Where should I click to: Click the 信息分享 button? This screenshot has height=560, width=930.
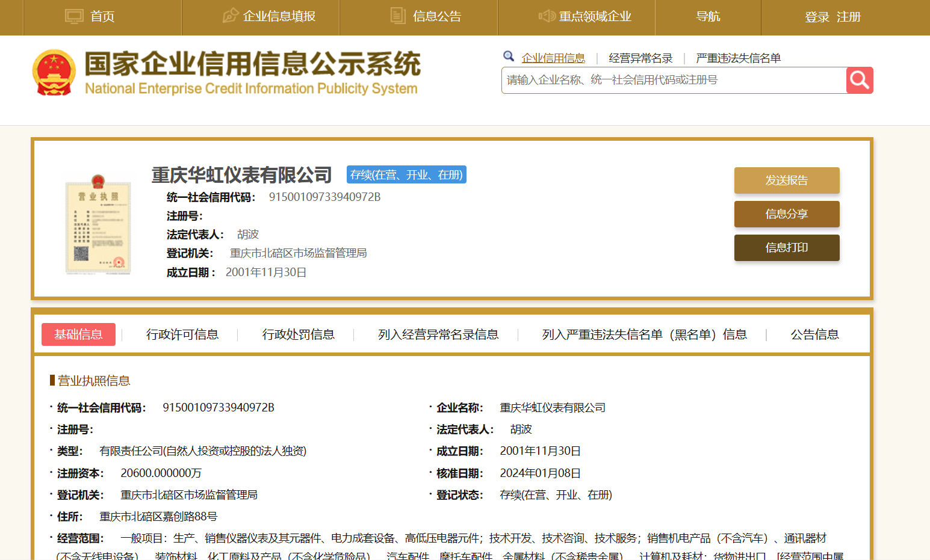click(x=787, y=214)
